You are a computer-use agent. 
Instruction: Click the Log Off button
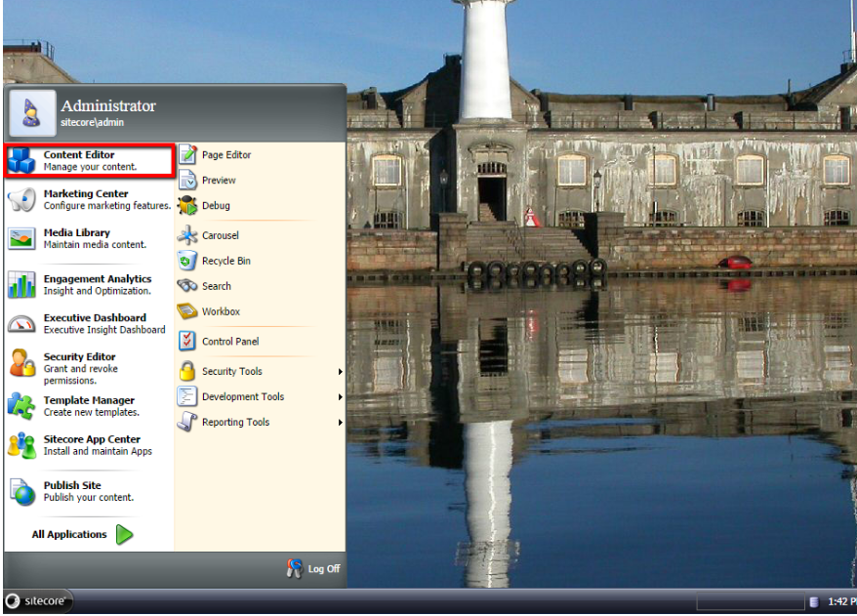(313, 568)
